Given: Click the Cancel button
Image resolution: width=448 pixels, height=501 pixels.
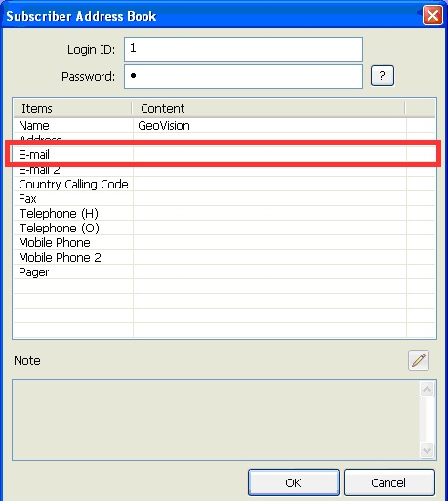Looking at the screenshot, I should (x=389, y=482).
